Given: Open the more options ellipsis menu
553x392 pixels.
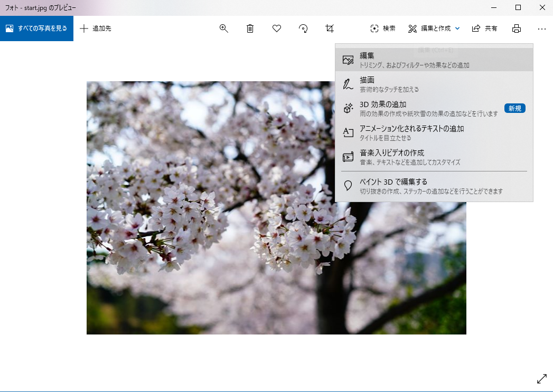Looking at the screenshot, I should [542, 29].
